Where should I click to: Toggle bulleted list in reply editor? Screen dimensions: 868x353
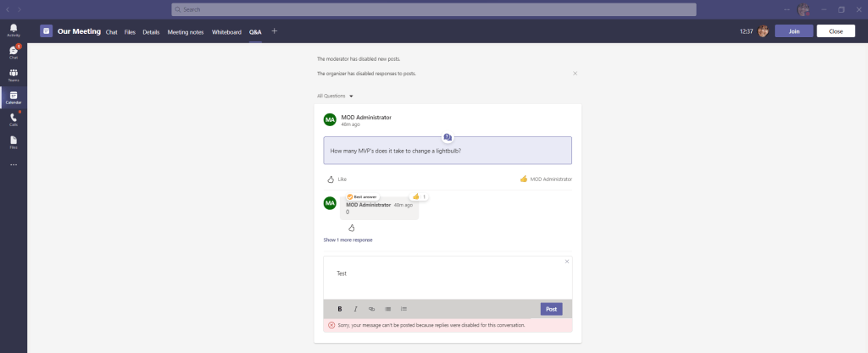click(387, 309)
